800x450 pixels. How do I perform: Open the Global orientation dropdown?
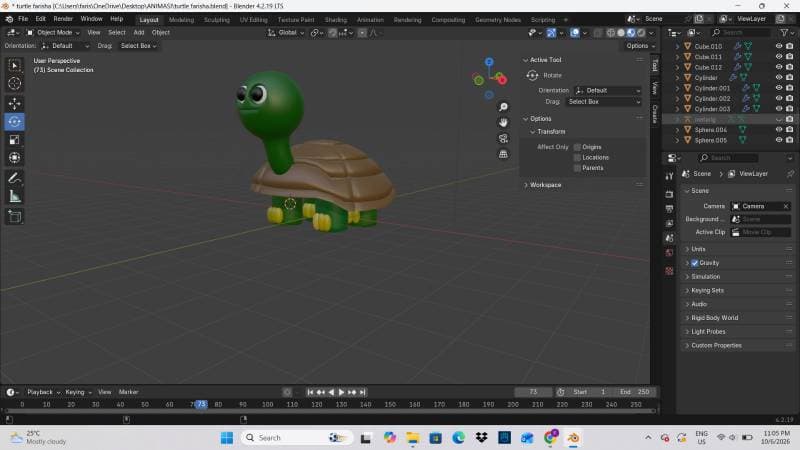click(286, 33)
